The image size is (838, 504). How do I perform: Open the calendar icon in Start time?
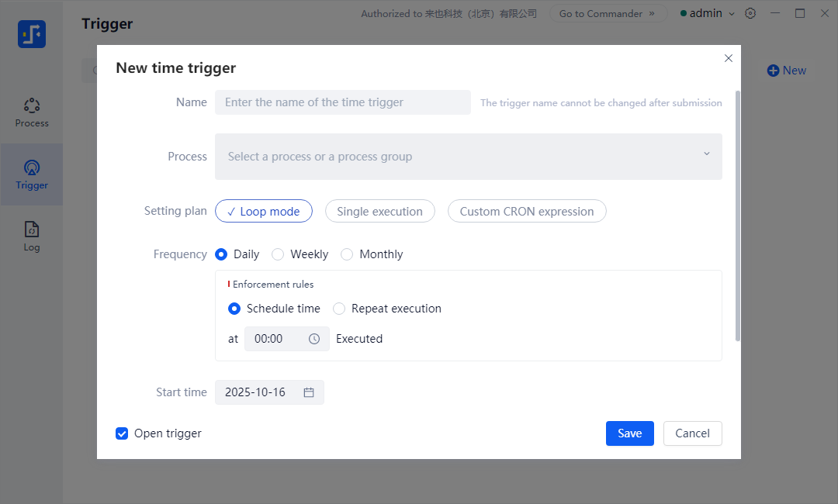[x=309, y=392]
